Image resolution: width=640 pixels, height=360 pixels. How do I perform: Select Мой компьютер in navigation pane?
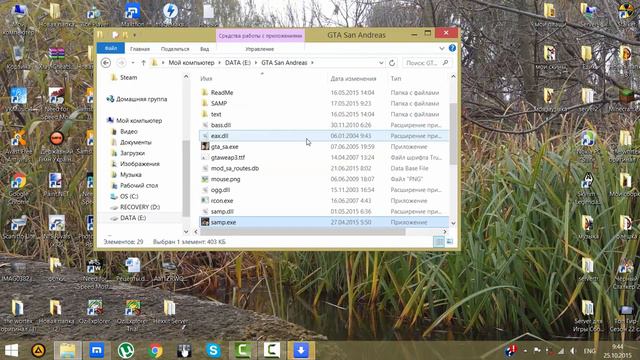point(139,121)
